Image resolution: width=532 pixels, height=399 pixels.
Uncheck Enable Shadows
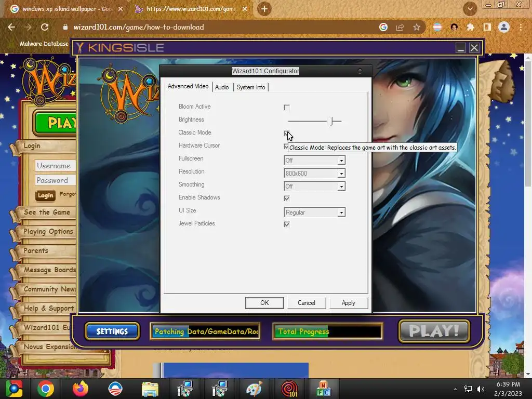(287, 198)
